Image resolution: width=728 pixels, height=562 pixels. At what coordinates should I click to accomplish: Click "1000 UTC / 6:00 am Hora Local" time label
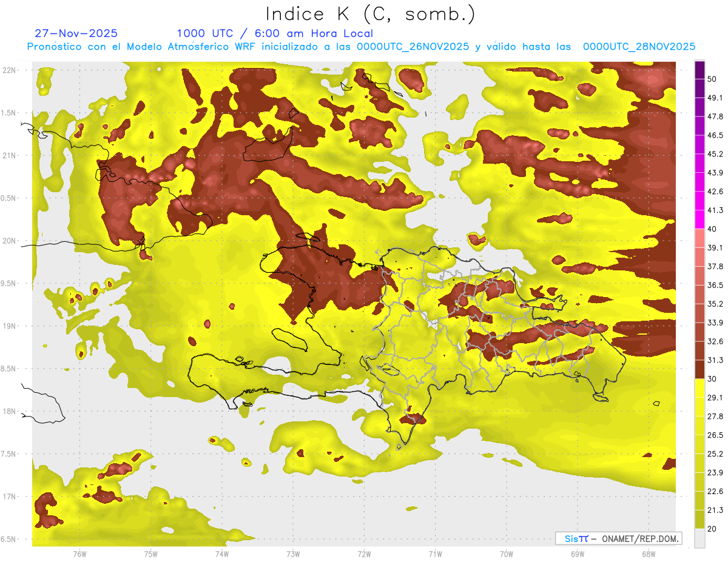(x=275, y=33)
